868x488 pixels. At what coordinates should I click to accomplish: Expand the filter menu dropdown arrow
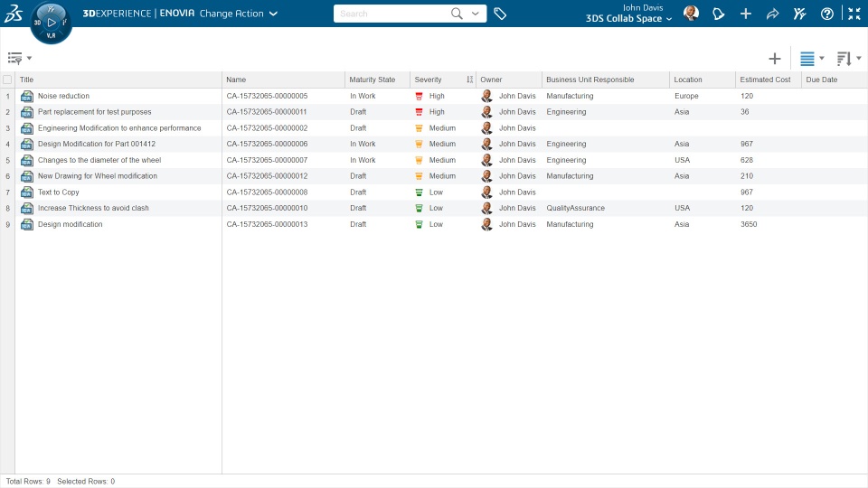click(29, 58)
